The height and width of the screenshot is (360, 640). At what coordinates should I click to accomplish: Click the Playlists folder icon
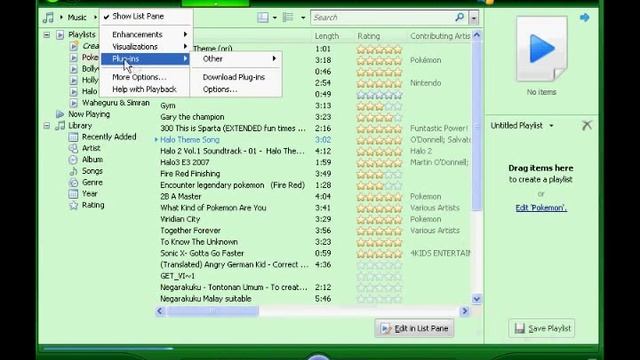click(x=60, y=35)
